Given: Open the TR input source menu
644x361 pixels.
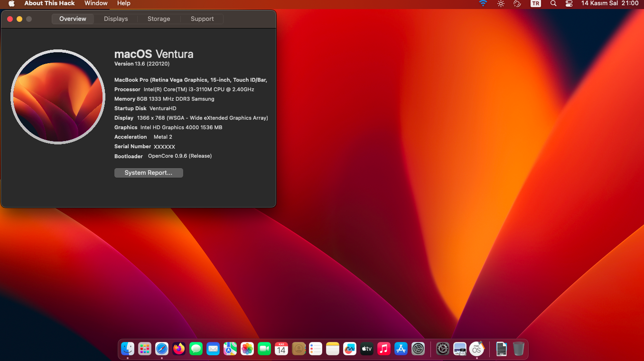Looking at the screenshot, I should (535, 3).
